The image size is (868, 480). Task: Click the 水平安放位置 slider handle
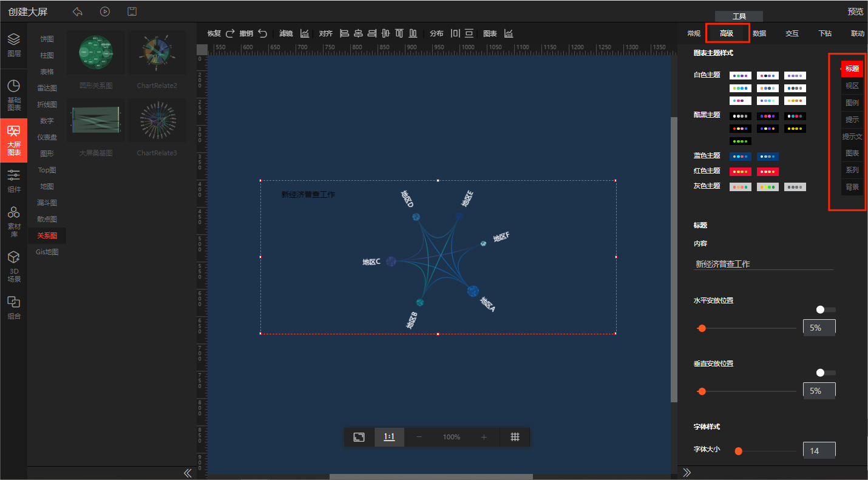[x=702, y=328]
